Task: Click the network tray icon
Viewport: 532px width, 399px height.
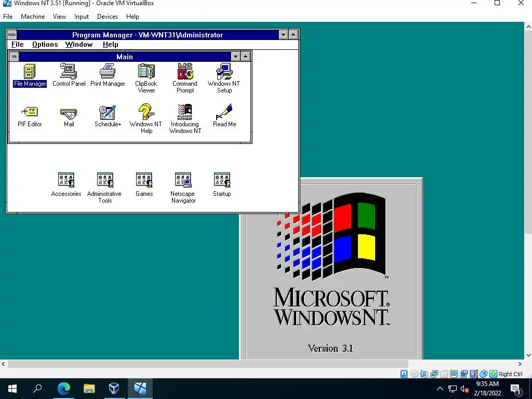Action: (x=453, y=389)
